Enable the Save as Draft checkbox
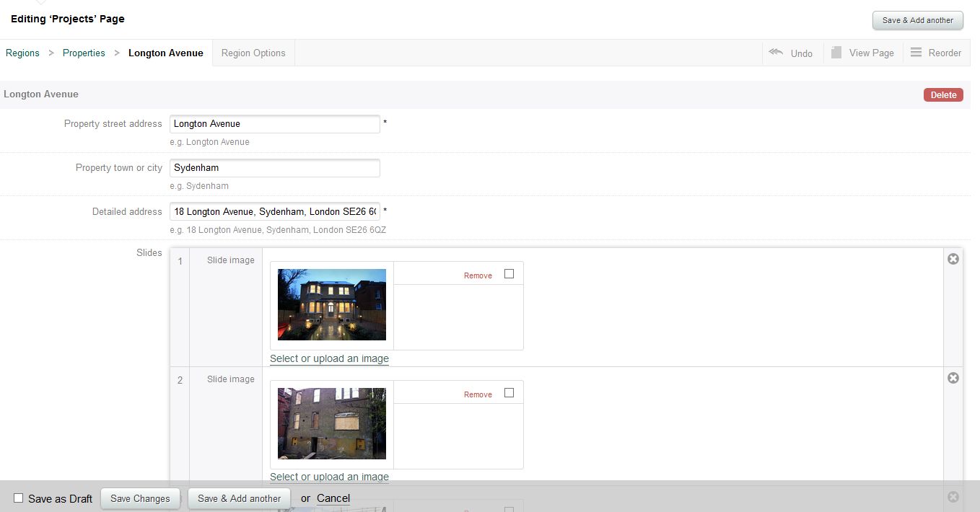 (19, 498)
